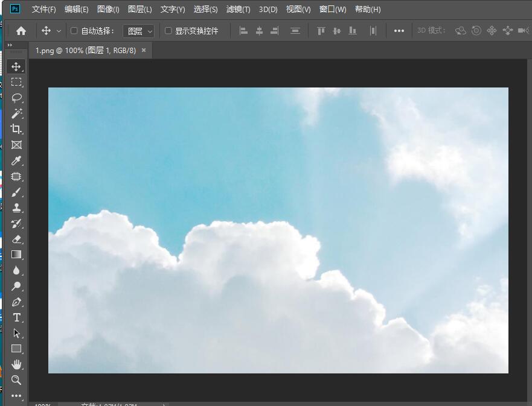The width and height of the screenshot is (532, 406).
Task: Select the Crop tool
Action: tap(16, 129)
